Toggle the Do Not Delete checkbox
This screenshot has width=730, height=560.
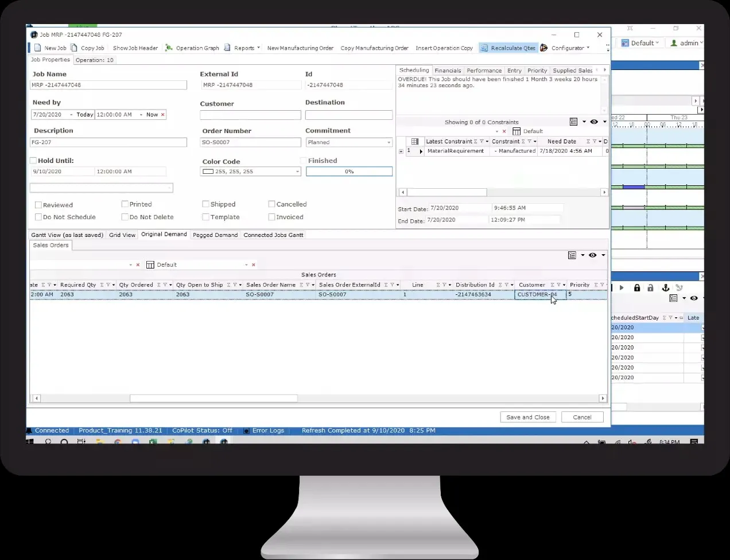125,217
